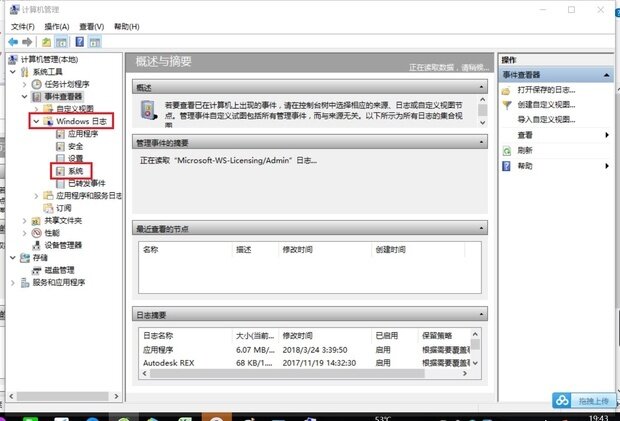Collapse the 概述 section
The width and height of the screenshot is (620, 421).
[x=481, y=87]
